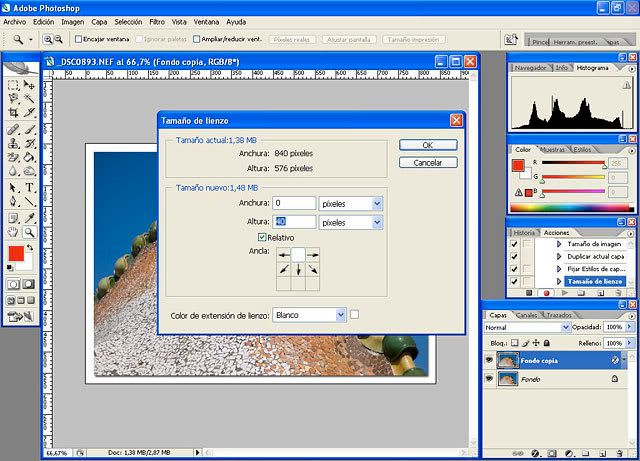The image size is (640, 461).
Task: Stop recording in Acciones panel
Action: coord(529,293)
